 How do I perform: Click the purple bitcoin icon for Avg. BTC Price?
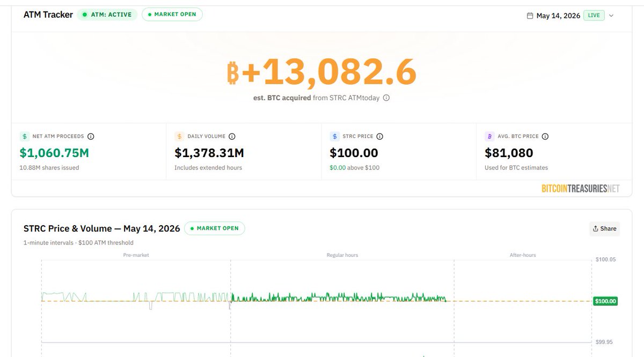coord(489,136)
